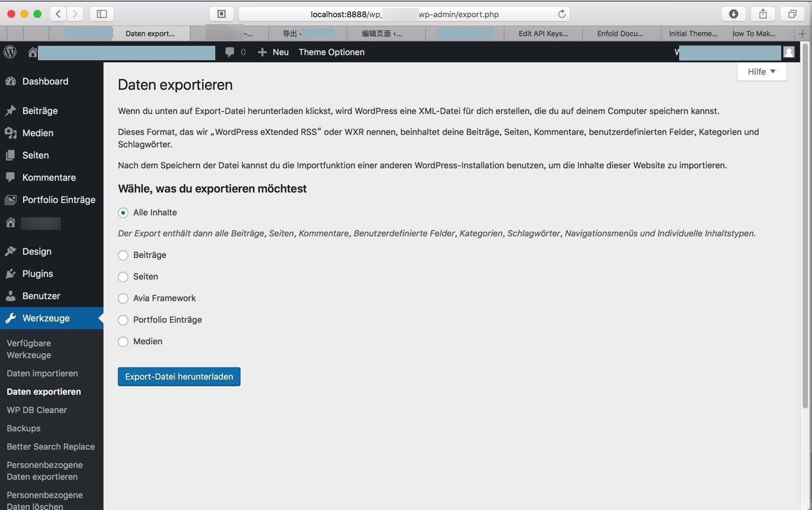Viewport: 812px width, 510px height.
Task: Click the Plugins plug icon
Action: (x=10, y=274)
